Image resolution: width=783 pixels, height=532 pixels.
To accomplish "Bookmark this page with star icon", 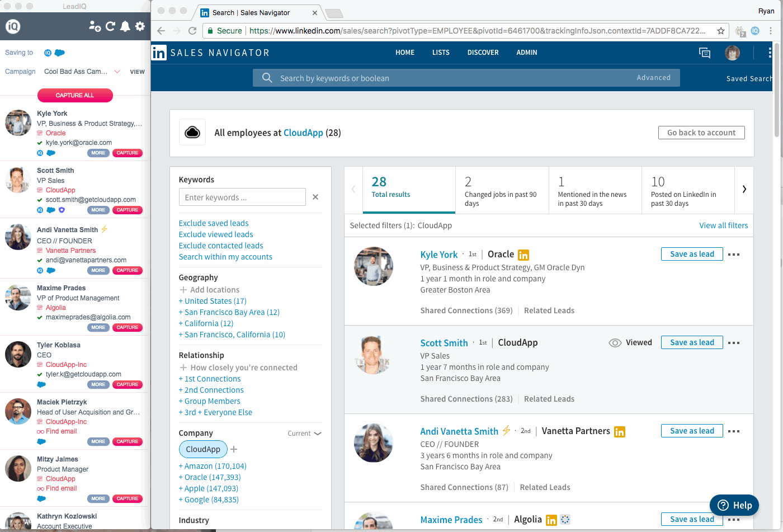I will coord(721,31).
